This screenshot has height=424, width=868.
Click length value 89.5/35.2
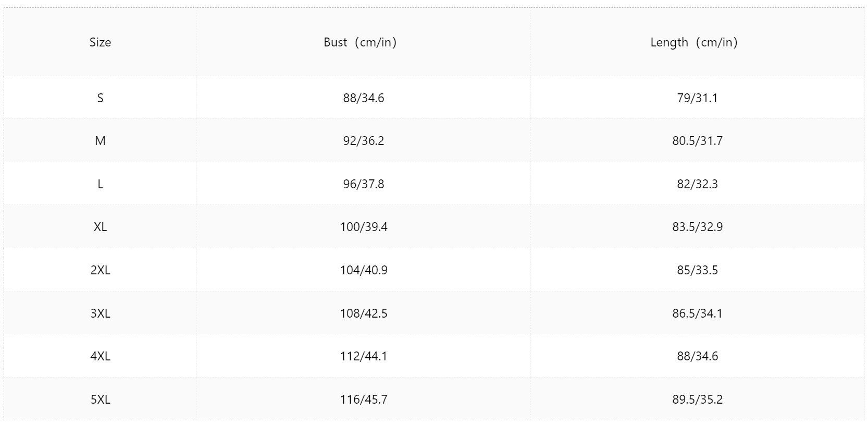(697, 399)
